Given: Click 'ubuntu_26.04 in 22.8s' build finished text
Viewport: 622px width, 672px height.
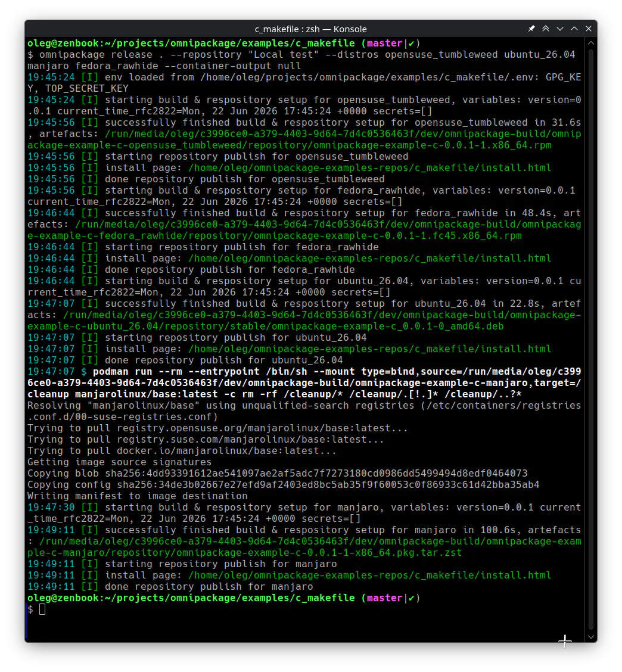Looking at the screenshot, I should click(477, 303).
